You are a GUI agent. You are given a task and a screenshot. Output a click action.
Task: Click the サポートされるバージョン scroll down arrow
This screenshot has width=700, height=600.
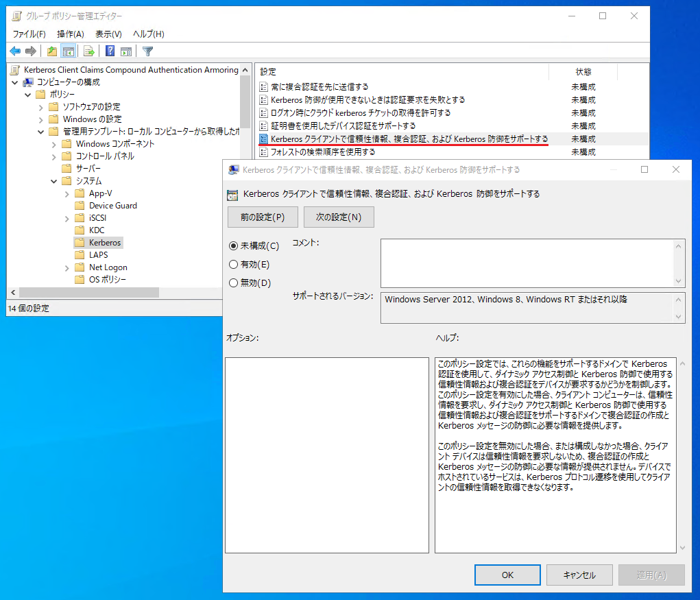click(x=679, y=317)
